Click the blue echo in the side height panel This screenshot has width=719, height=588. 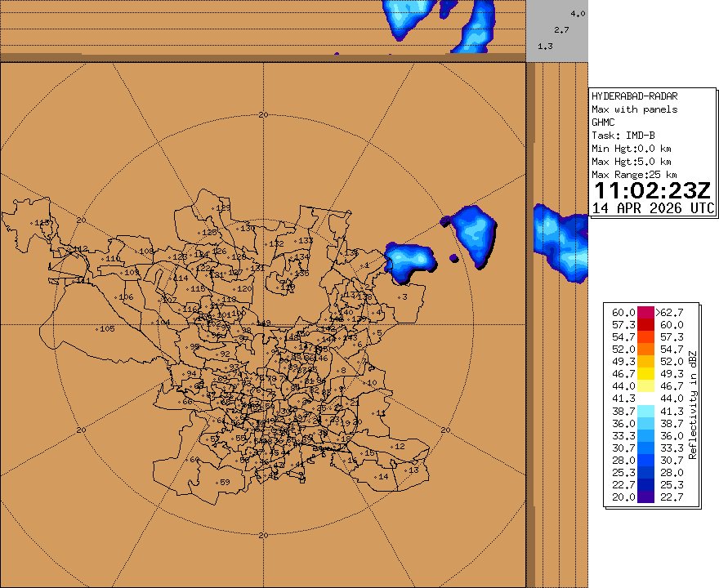pyautogui.click(x=562, y=243)
